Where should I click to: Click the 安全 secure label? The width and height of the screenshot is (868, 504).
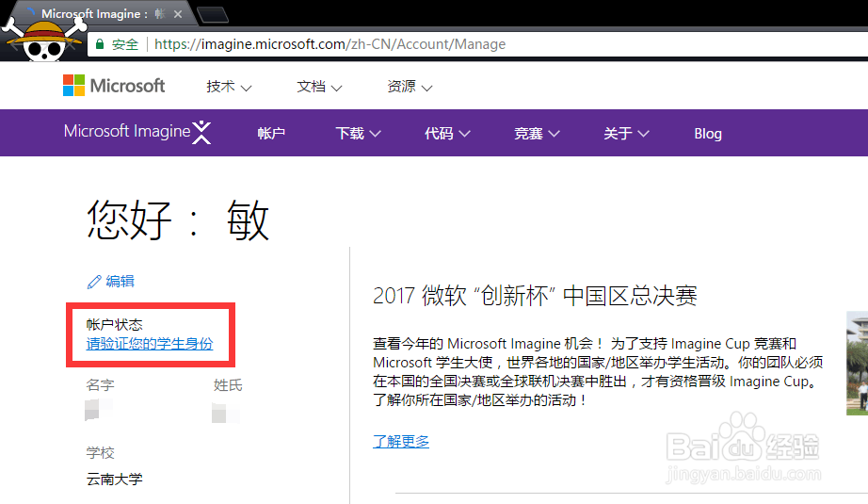[x=125, y=44]
